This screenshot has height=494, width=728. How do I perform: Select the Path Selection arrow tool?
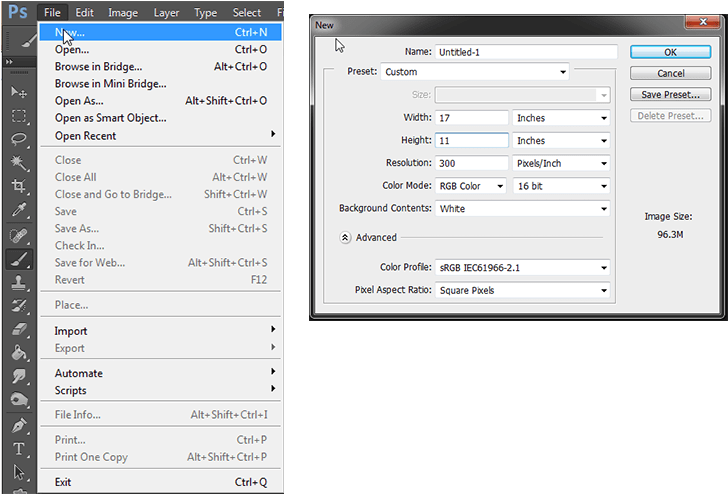19,472
